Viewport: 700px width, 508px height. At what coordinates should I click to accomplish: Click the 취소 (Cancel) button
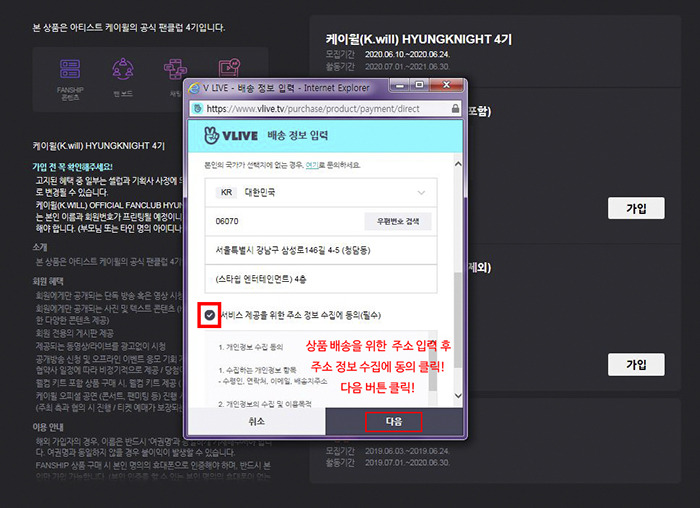(x=257, y=421)
